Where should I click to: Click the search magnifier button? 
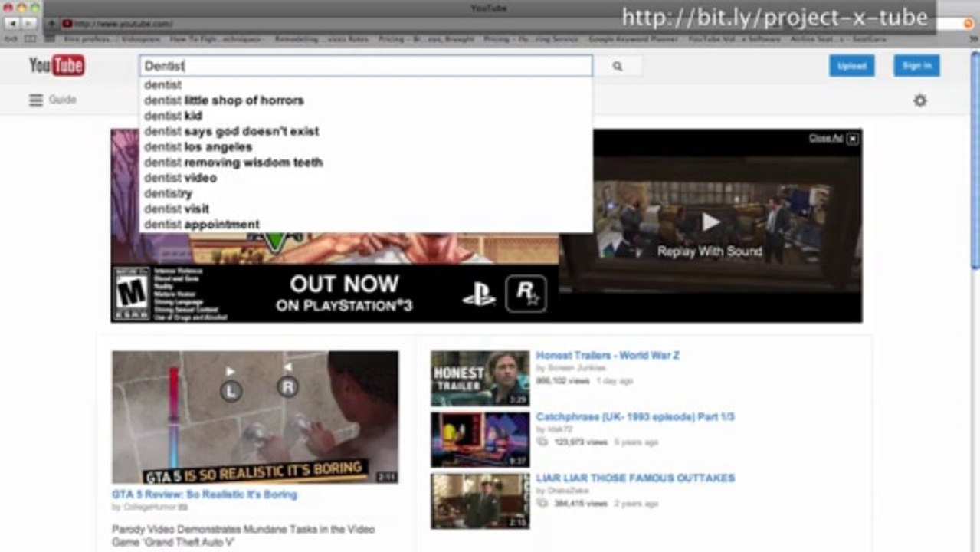pyautogui.click(x=618, y=67)
